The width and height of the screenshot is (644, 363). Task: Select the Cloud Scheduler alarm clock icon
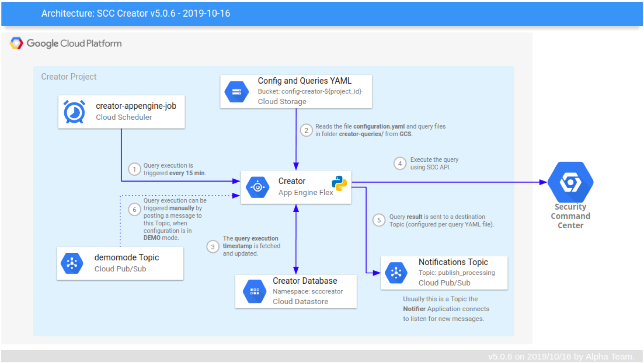(x=74, y=112)
